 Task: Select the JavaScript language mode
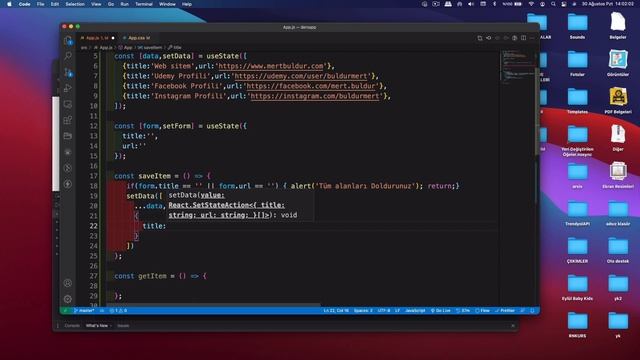[415, 311]
